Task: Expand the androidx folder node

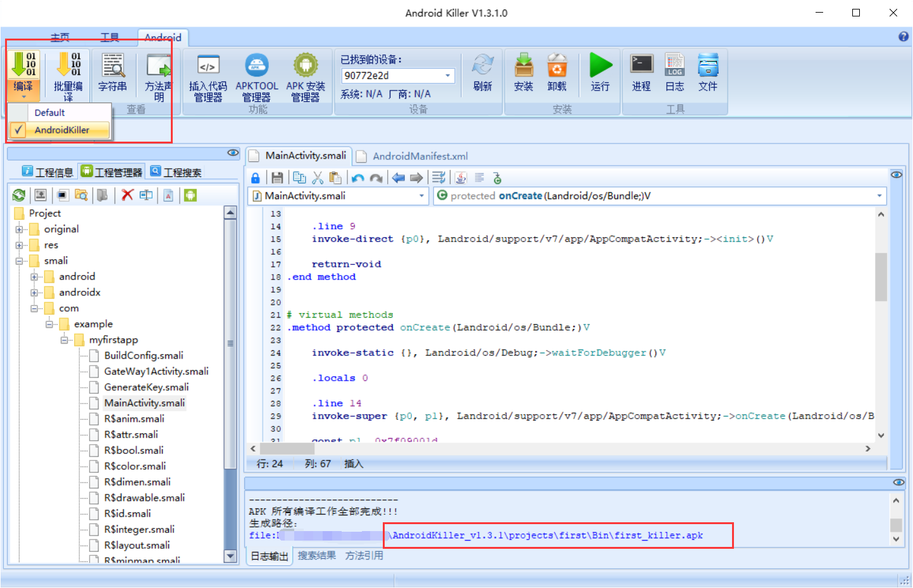Action: (34, 293)
